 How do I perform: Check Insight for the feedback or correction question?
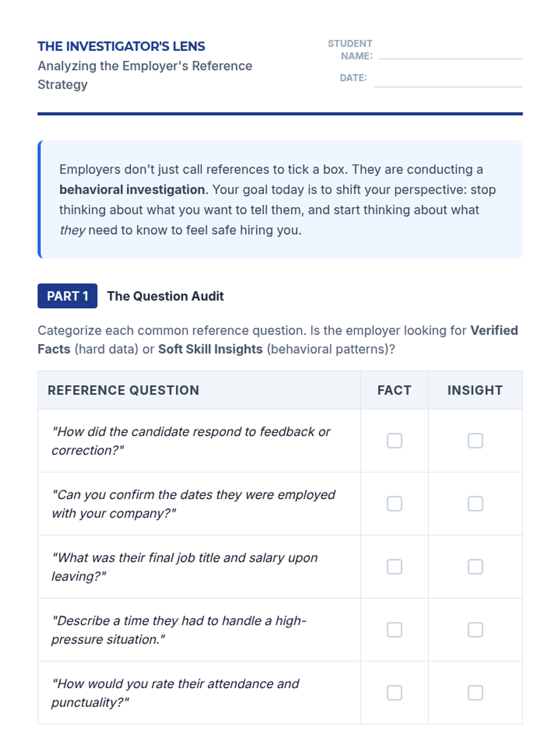[x=475, y=441]
